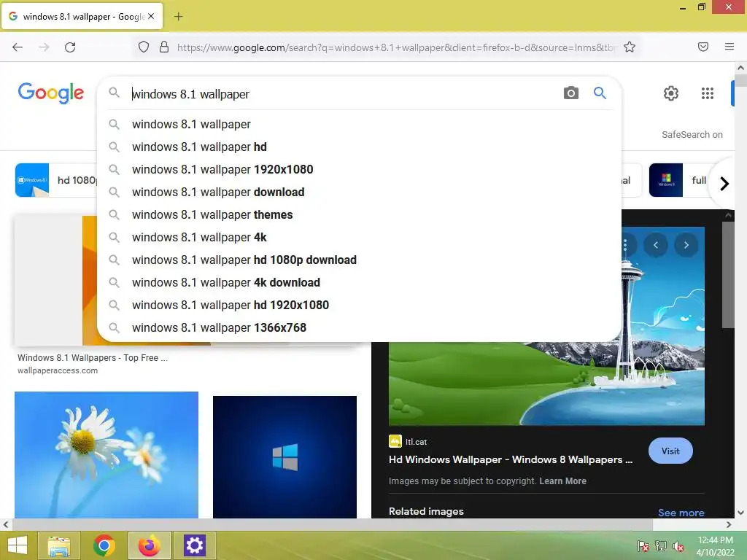
Task: Click into the Google search text field
Action: click(x=343, y=94)
